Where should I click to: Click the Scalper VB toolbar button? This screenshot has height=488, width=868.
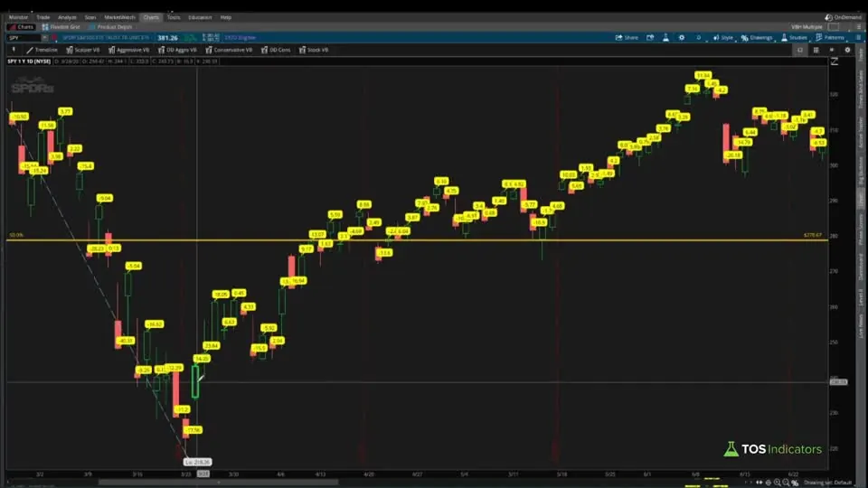pyautogui.click(x=83, y=50)
